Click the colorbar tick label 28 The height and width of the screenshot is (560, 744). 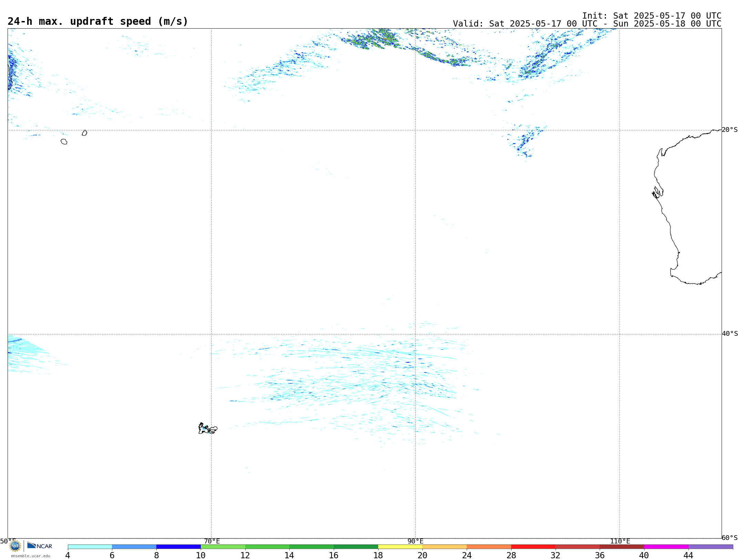511,555
